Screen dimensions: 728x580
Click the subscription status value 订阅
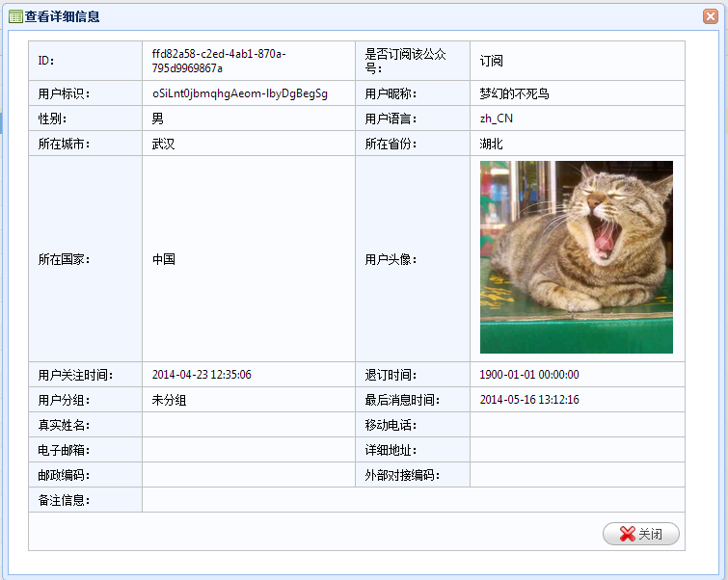point(491,61)
